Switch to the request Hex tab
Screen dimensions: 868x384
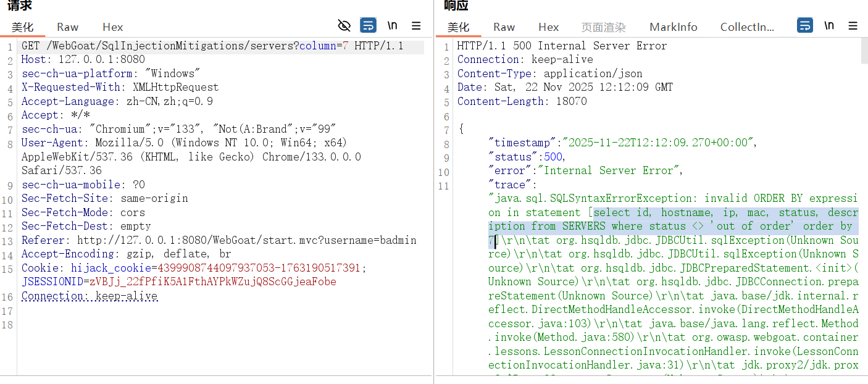pyautogui.click(x=113, y=27)
